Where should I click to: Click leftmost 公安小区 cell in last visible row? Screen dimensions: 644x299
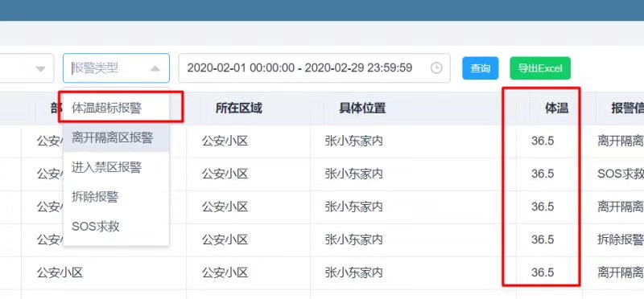pyautogui.click(x=60, y=272)
